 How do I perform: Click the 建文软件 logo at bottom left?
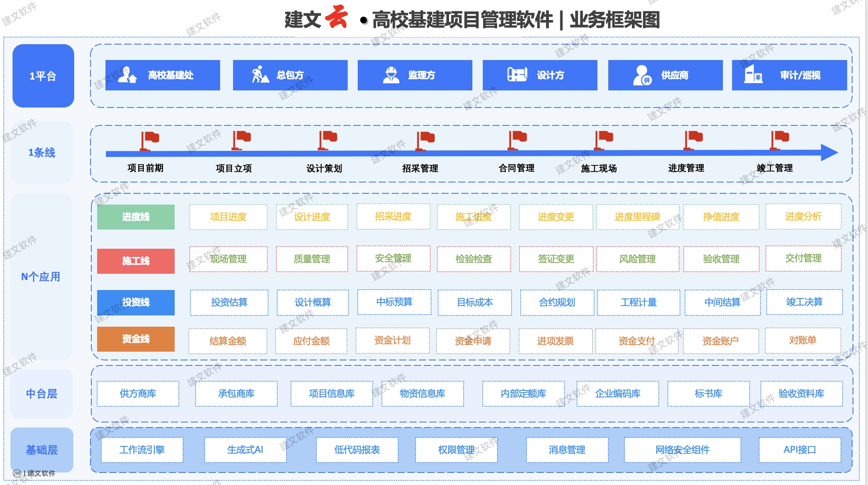click(x=34, y=473)
